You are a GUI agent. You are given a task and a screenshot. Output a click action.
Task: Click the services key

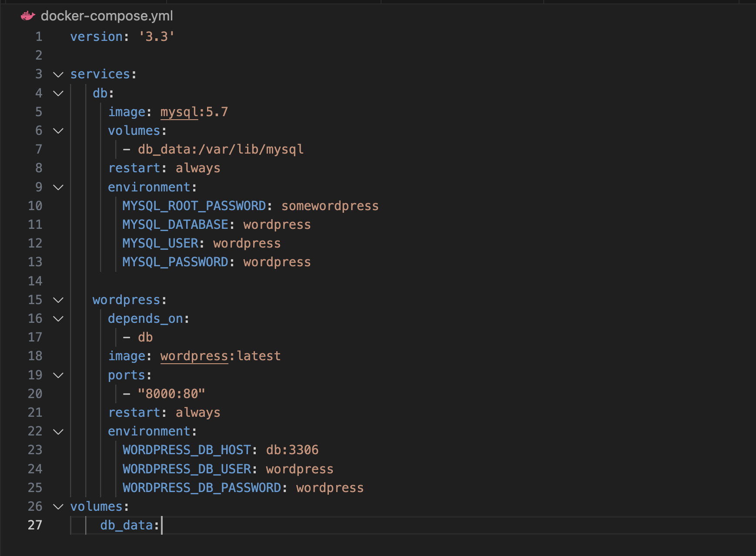click(x=100, y=74)
